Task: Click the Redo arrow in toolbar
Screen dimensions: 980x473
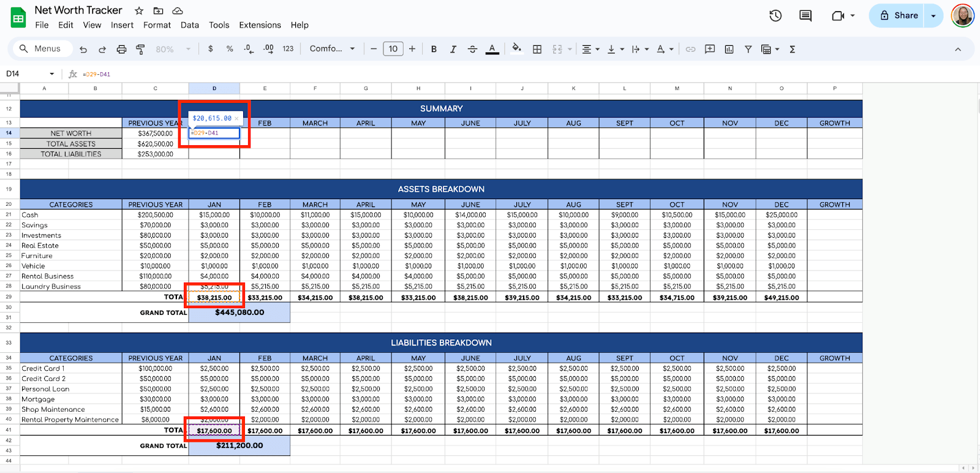Action: 102,49
